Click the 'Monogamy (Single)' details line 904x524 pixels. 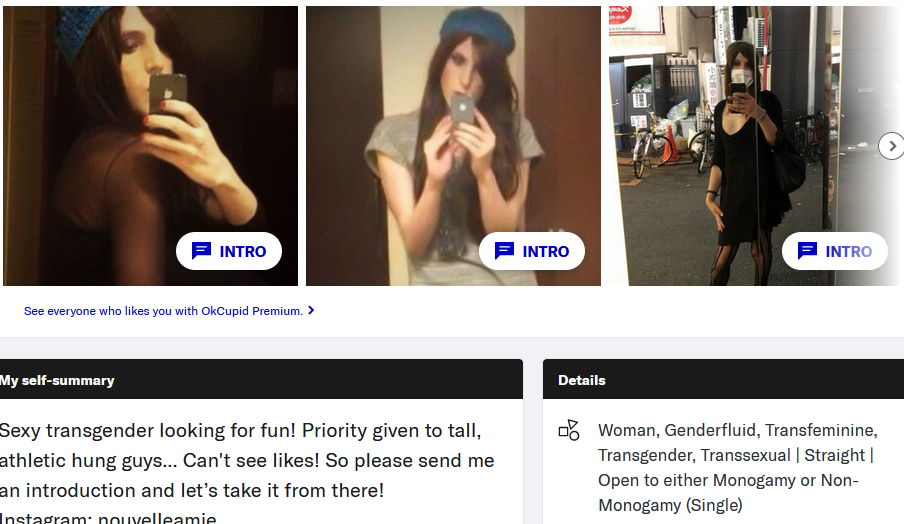pyautogui.click(x=670, y=505)
